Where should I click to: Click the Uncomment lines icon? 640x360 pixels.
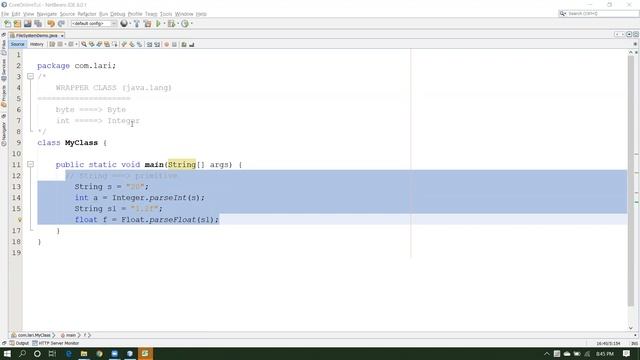191,44
